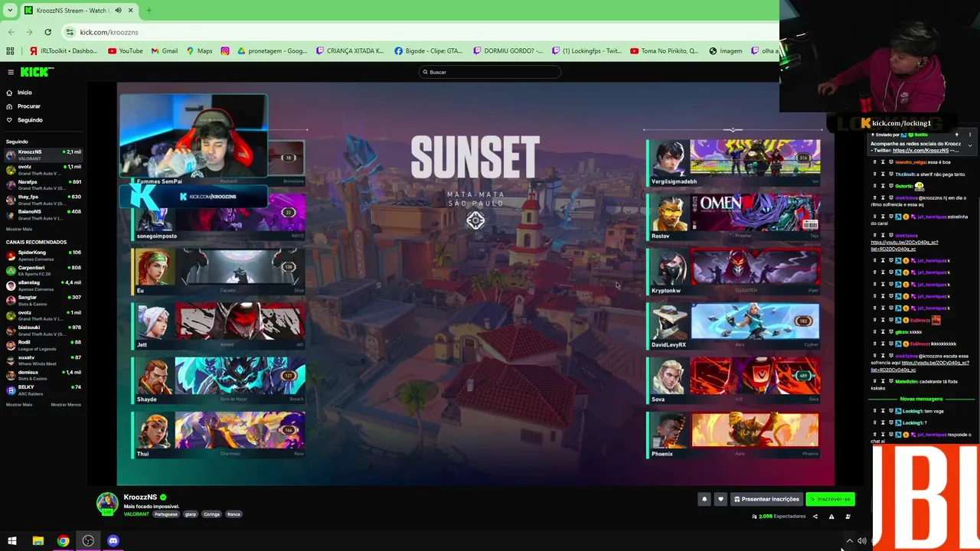Click Presentear inscrições button
Screen dimensions: 980x551
(766, 499)
